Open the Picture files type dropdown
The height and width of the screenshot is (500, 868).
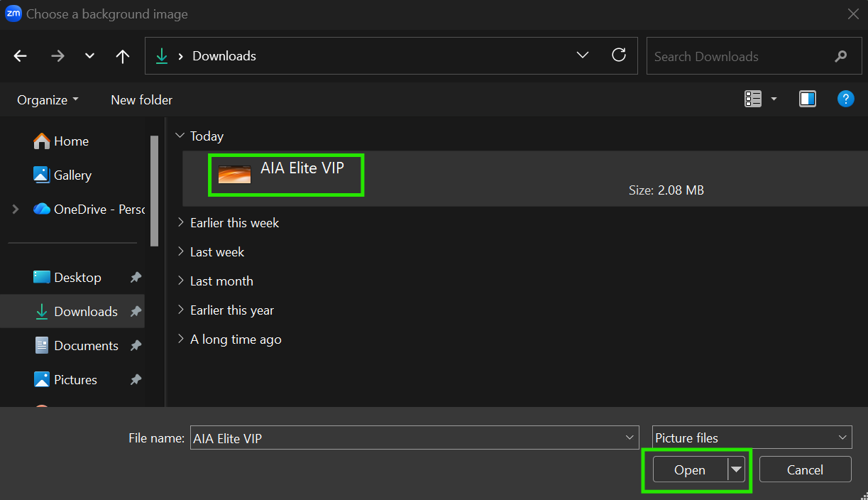pos(752,438)
